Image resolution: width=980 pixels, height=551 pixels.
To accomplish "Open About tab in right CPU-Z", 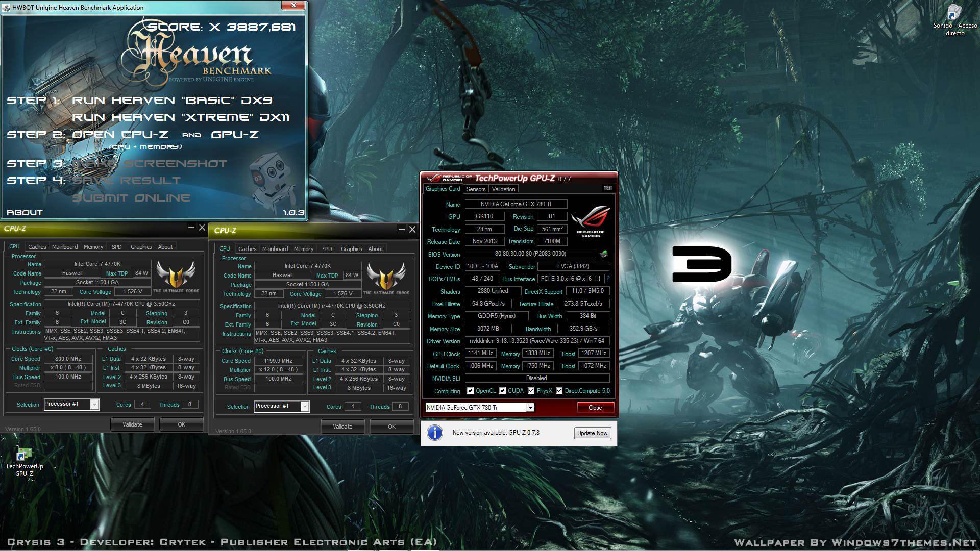I will pyautogui.click(x=376, y=249).
